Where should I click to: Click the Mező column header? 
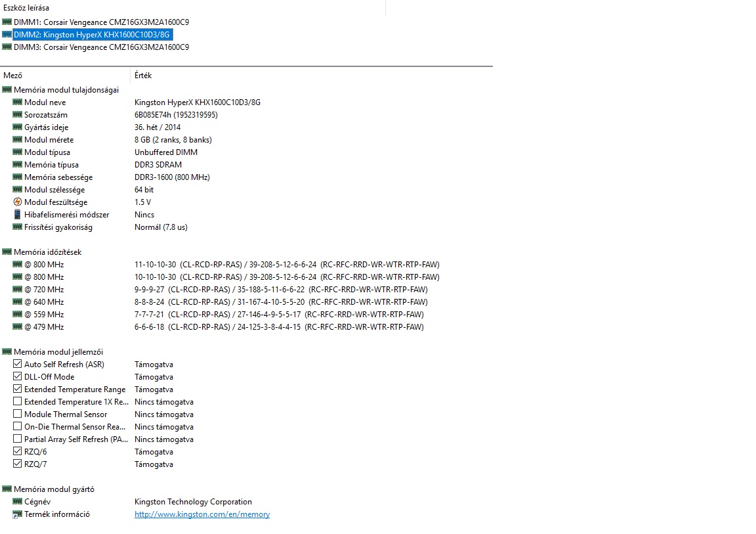point(13,76)
